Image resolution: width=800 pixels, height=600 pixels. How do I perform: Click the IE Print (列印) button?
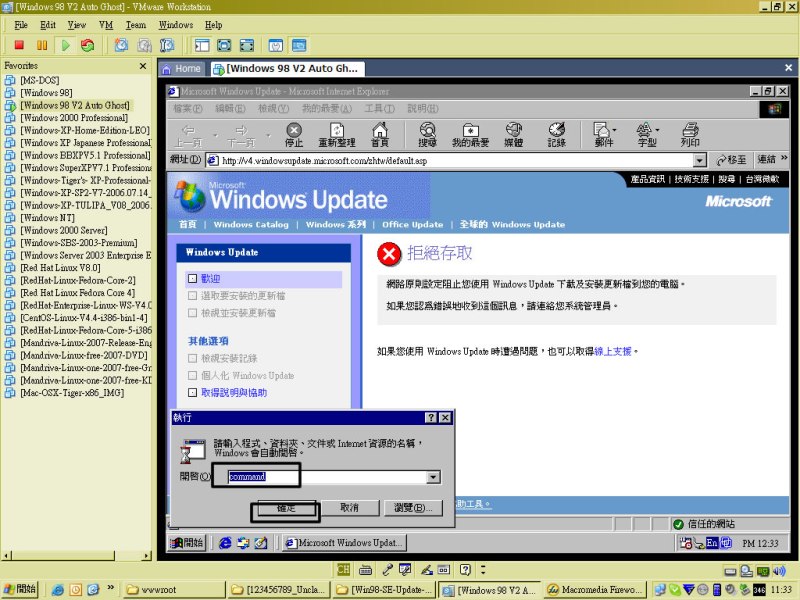coord(690,135)
